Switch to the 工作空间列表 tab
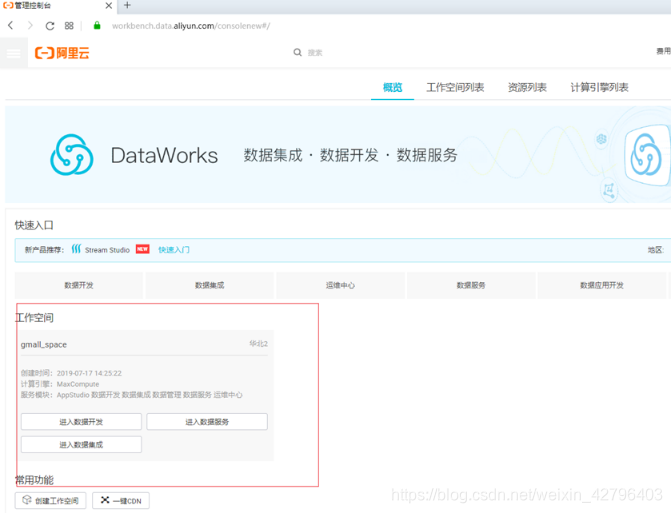Image resolution: width=672 pixels, height=513 pixels. click(x=455, y=87)
